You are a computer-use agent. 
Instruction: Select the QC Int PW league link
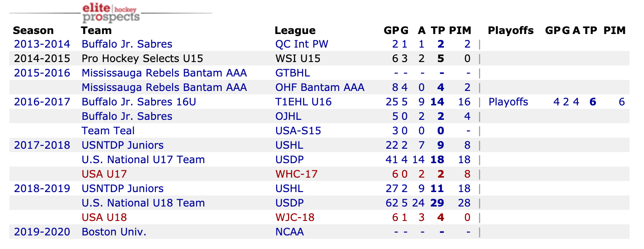(302, 44)
